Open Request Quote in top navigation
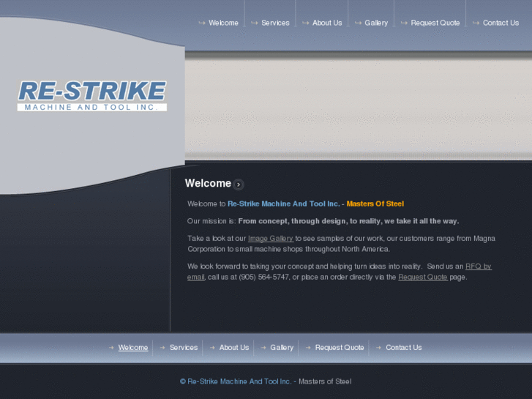The image size is (532, 399). tap(435, 23)
